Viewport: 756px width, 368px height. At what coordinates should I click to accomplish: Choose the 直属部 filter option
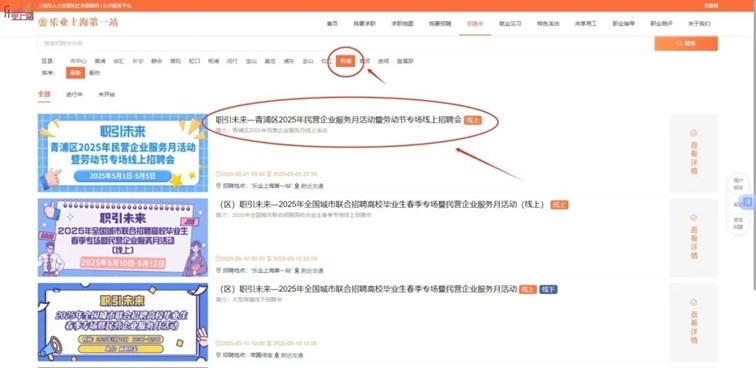pos(405,61)
